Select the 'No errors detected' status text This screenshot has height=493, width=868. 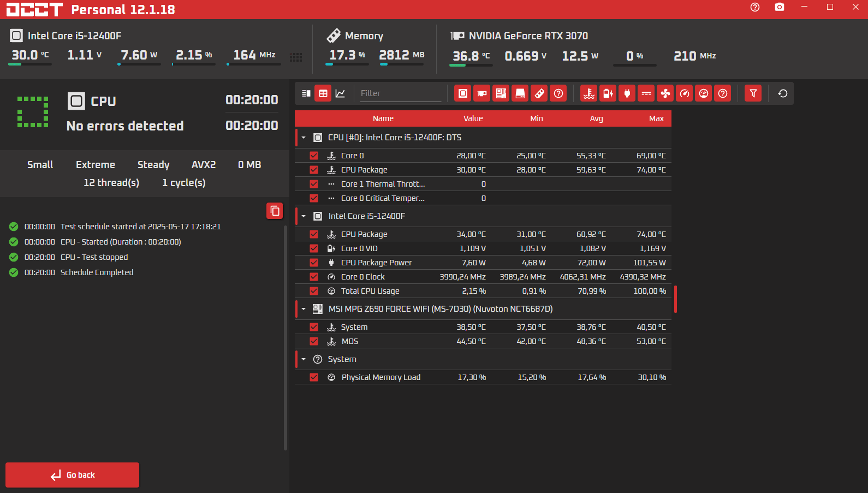[x=125, y=126]
